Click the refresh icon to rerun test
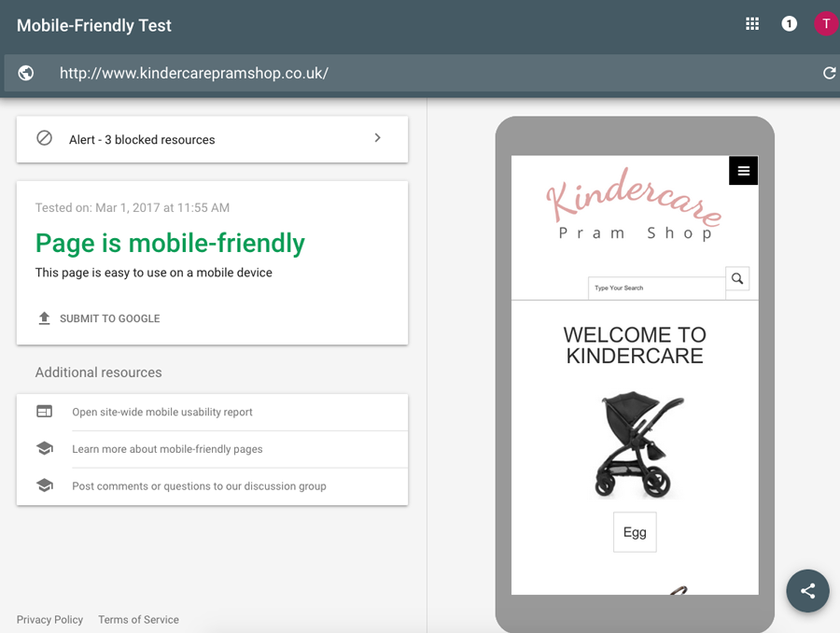 (830, 73)
